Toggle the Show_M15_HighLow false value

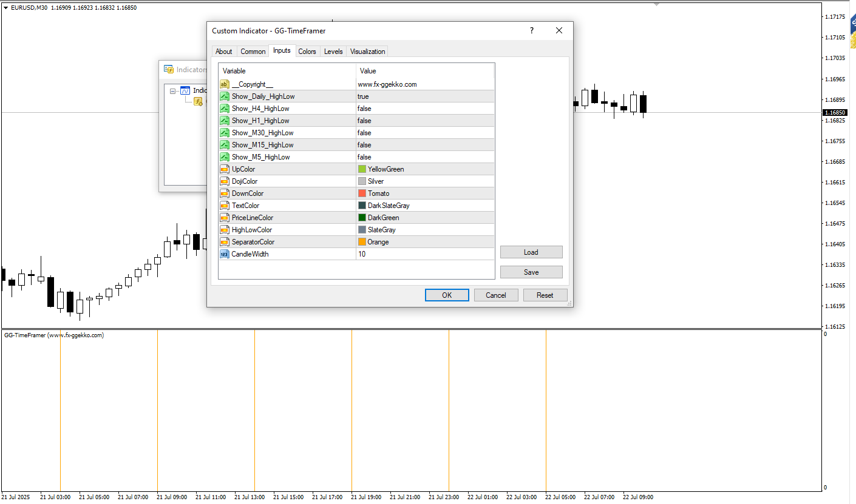pos(425,145)
